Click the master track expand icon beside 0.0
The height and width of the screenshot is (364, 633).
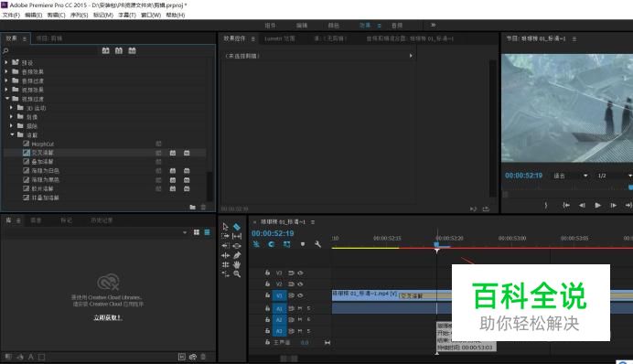[x=327, y=343]
